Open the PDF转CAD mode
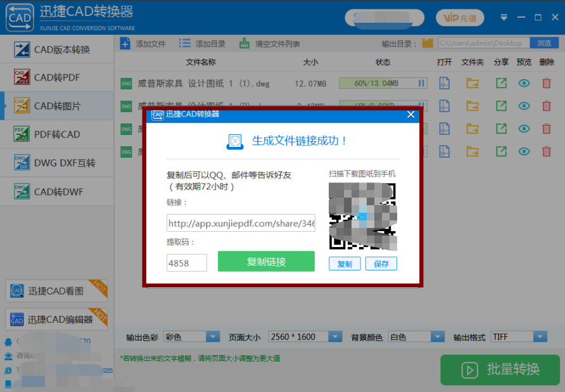Screen dimensions: 565x392 [57, 134]
